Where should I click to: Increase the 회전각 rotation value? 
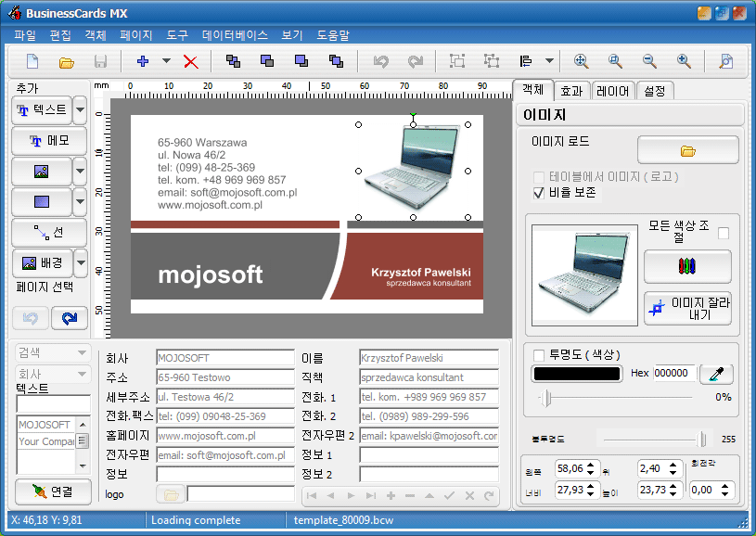(724, 486)
